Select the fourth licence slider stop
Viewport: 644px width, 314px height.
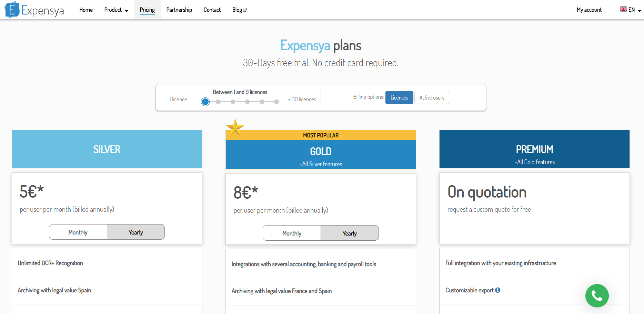(248, 102)
